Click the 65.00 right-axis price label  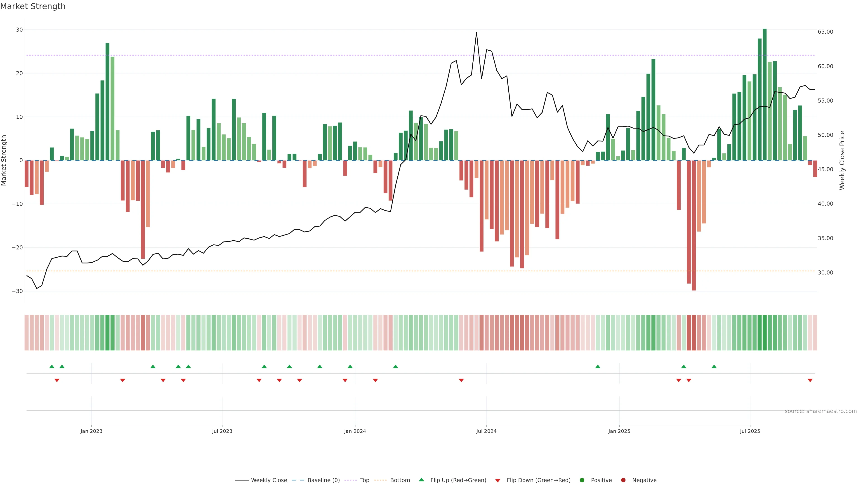825,32
